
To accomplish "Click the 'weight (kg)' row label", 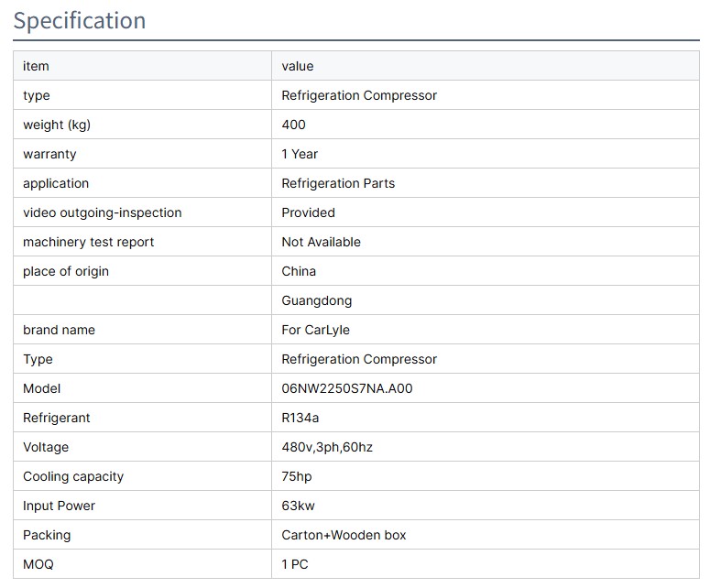I will [x=57, y=125].
